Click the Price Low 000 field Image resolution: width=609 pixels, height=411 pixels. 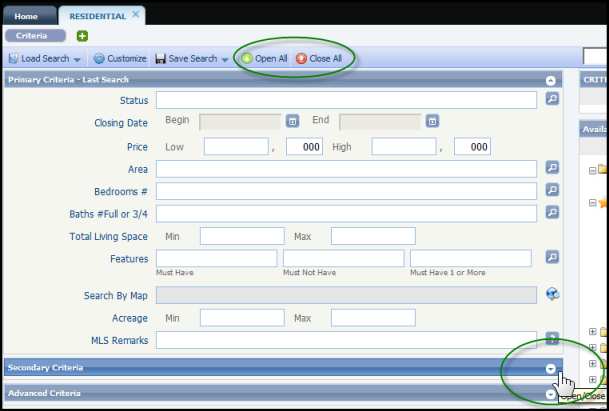(x=304, y=146)
